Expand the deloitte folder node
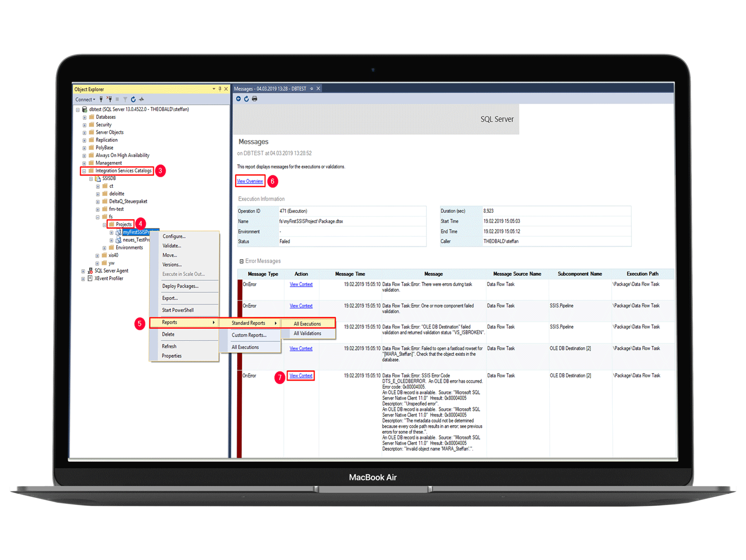 point(98,194)
